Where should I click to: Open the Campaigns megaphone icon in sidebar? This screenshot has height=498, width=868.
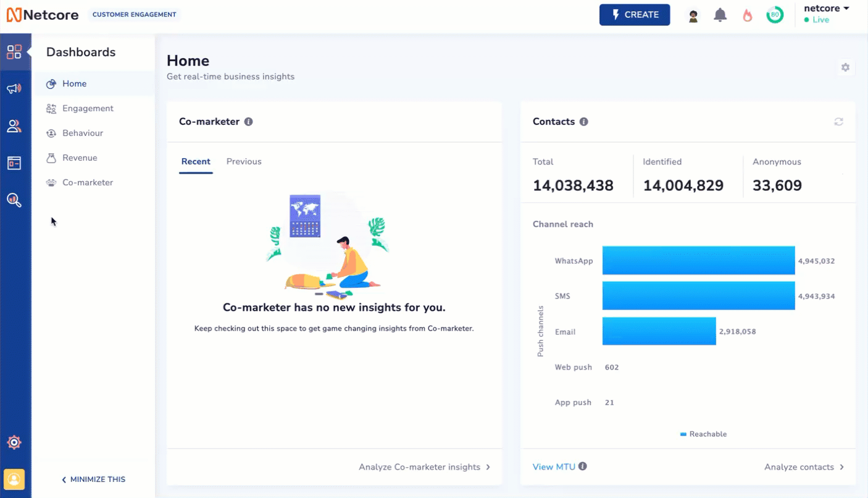[x=14, y=89]
